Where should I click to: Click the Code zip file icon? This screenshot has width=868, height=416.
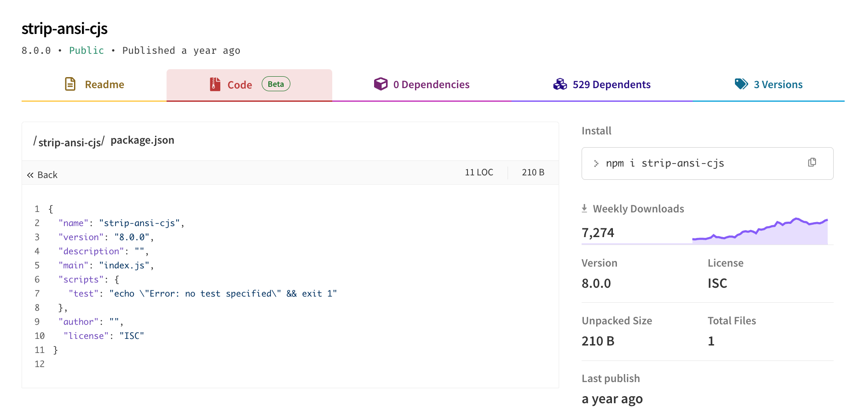(215, 84)
